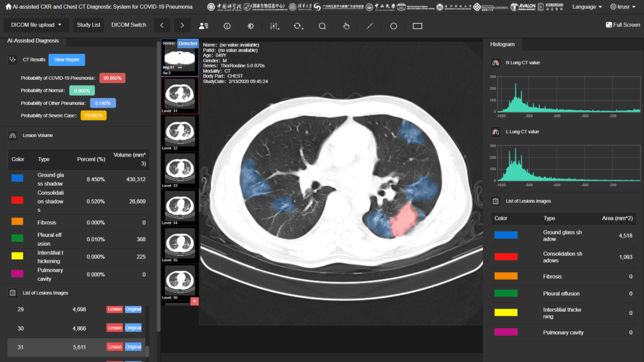Expand the Language dropdown
This screenshot has width=644, height=362.
pyautogui.click(x=587, y=7)
